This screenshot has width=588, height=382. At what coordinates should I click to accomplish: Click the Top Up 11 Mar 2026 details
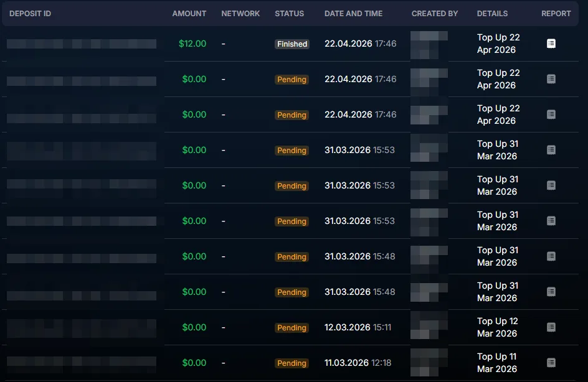[x=497, y=363]
